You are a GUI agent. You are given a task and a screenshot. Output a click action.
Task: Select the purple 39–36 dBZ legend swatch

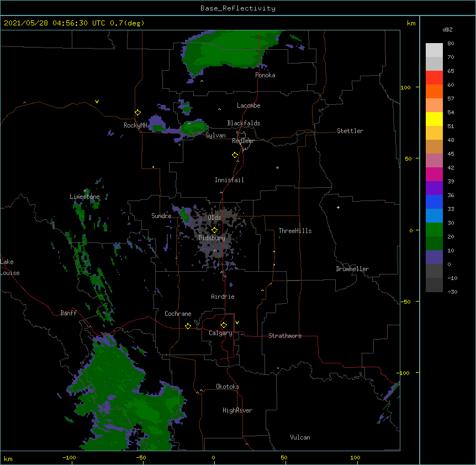[434, 188]
